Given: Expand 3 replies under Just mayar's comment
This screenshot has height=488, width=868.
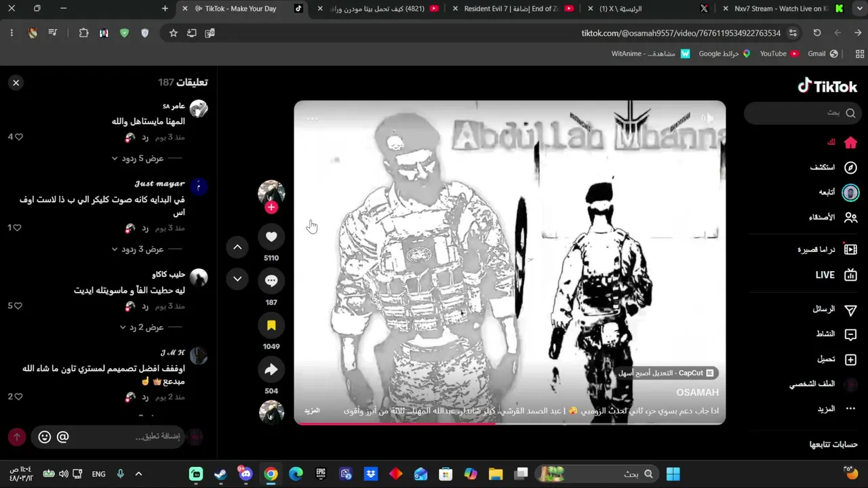Looking at the screenshot, I should 142,249.
